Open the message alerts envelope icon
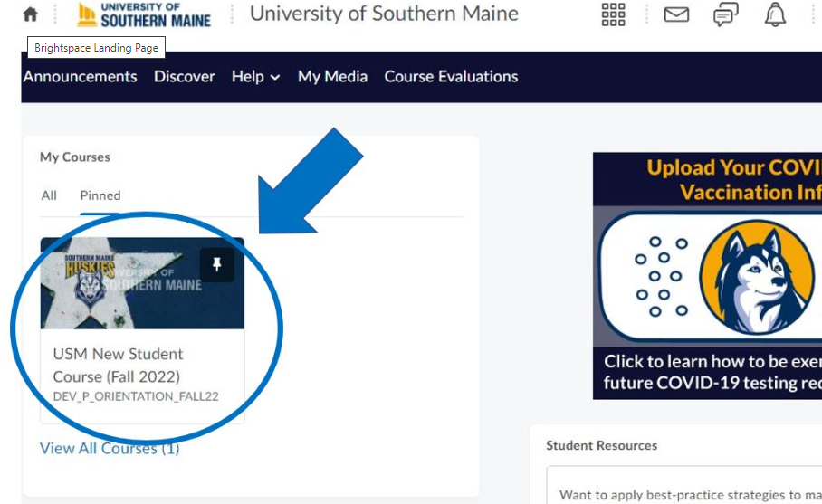The height and width of the screenshot is (504, 822). 676,14
